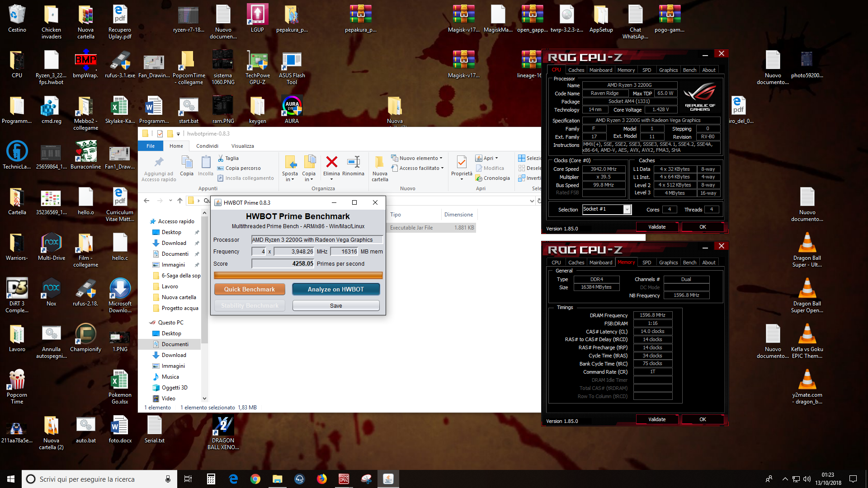
Task: Click the Copia ribbon icon
Action: coord(187,166)
